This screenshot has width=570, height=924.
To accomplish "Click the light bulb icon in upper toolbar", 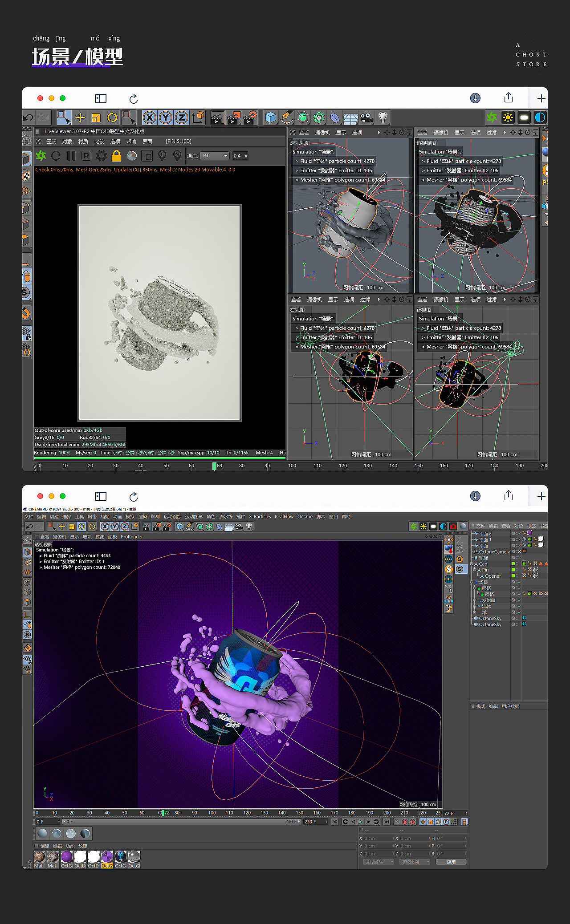I will (x=383, y=118).
